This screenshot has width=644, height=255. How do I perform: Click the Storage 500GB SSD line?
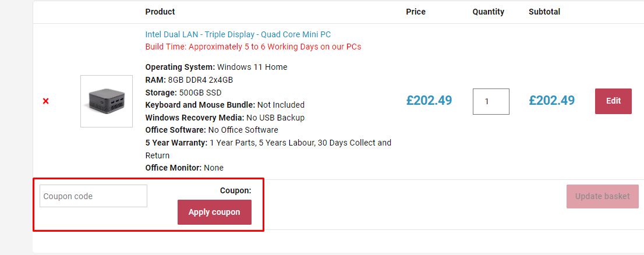click(x=183, y=93)
